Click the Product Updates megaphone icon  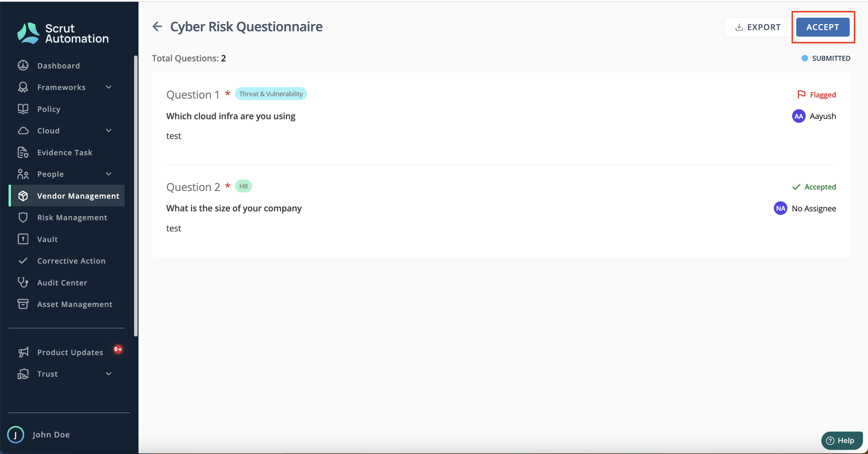23,352
